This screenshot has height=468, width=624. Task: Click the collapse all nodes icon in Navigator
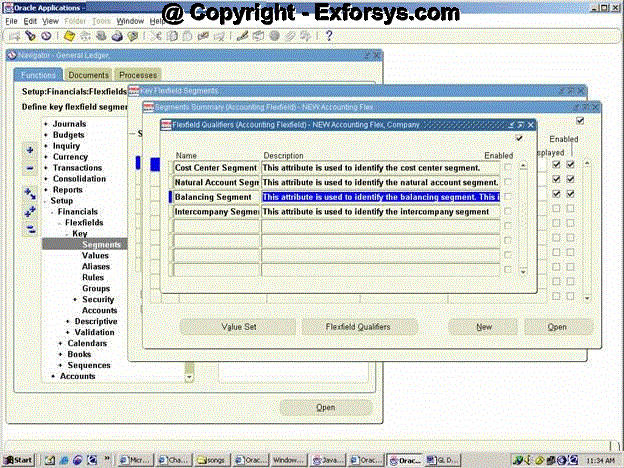click(x=30, y=228)
